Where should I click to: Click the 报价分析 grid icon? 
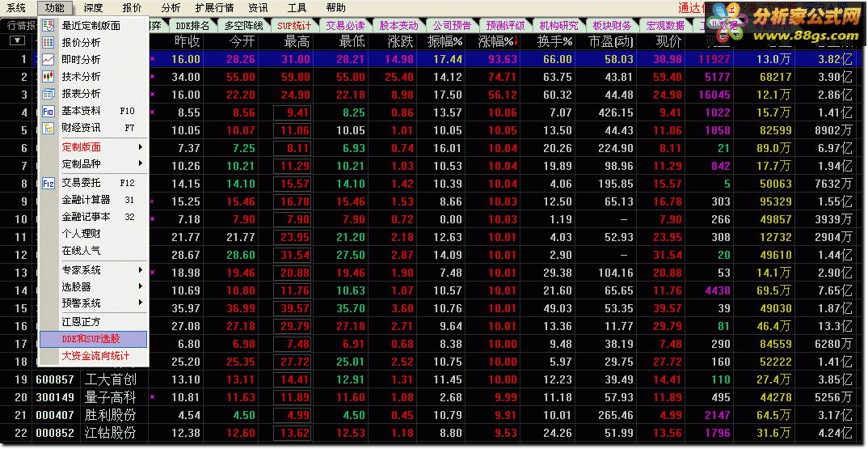coord(48,43)
